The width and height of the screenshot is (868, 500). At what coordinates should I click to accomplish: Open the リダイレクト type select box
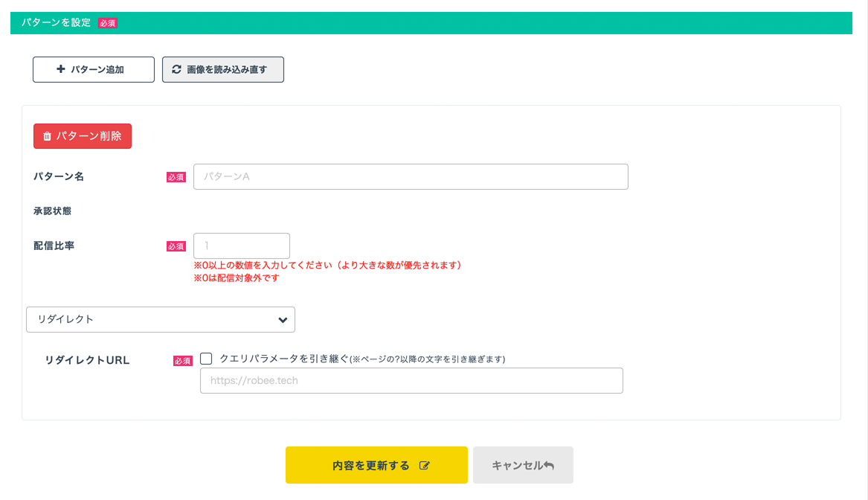(160, 320)
